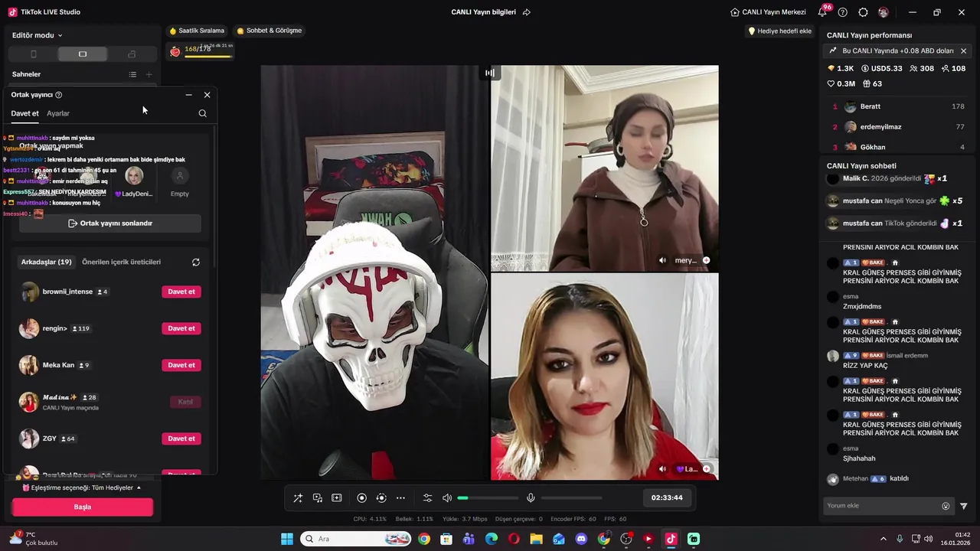Open the media and music icon
Image resolution: width=980 pixels, height=551 pixels.
coord(317,497)
